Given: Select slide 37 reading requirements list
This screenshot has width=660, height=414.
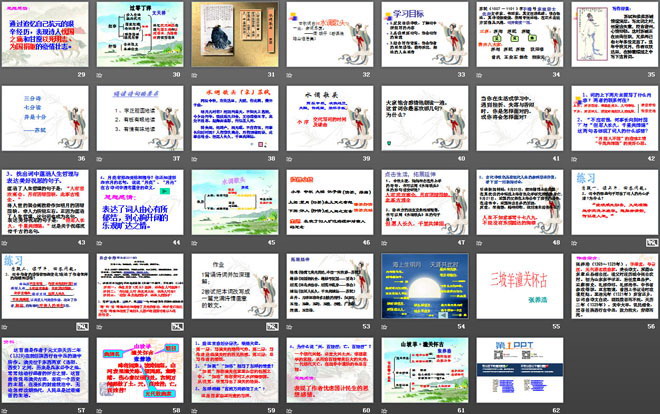Looking at the screenshot, I should pos(140,118).
